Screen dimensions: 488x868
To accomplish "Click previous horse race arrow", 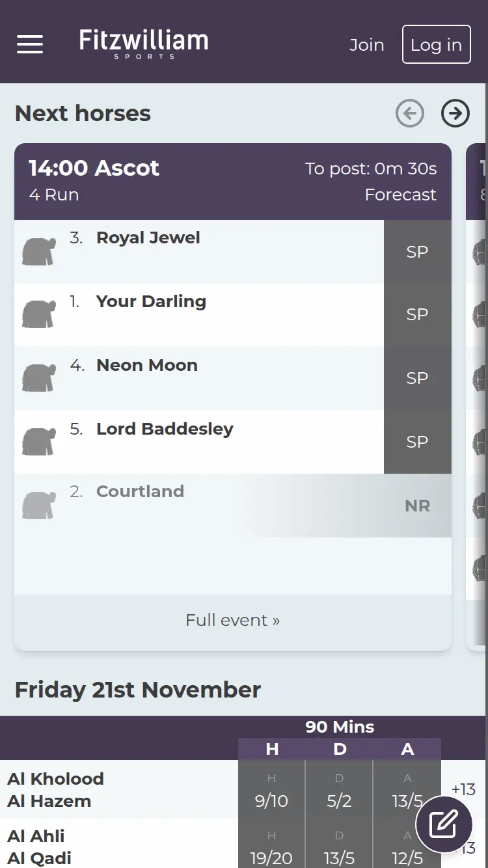I will click(x=409, y=114).
